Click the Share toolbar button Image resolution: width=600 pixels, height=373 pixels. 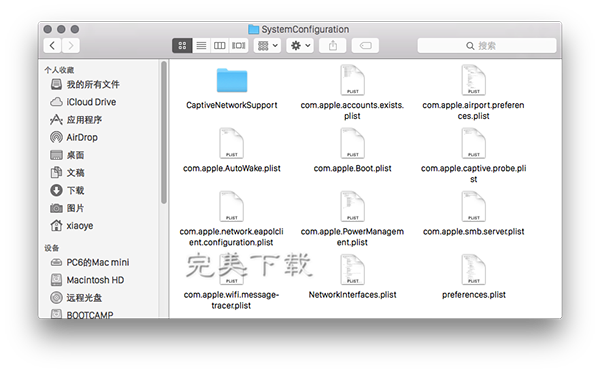click(333, 46)
